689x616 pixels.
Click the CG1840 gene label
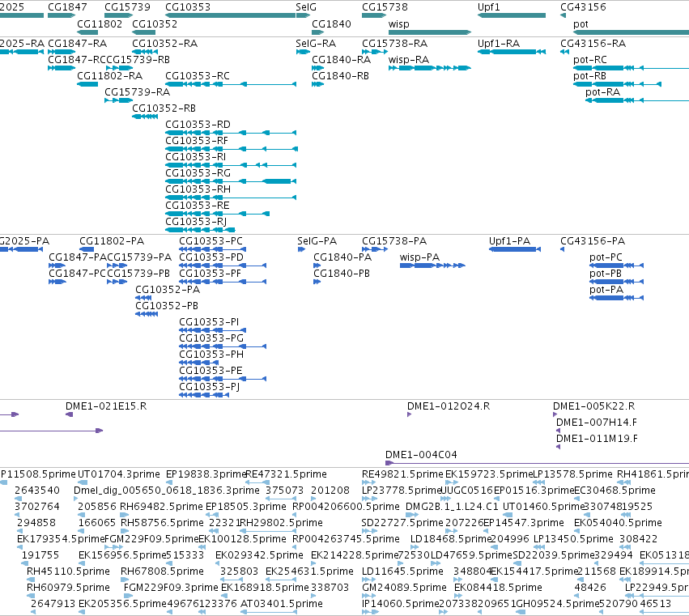point(331,24)
